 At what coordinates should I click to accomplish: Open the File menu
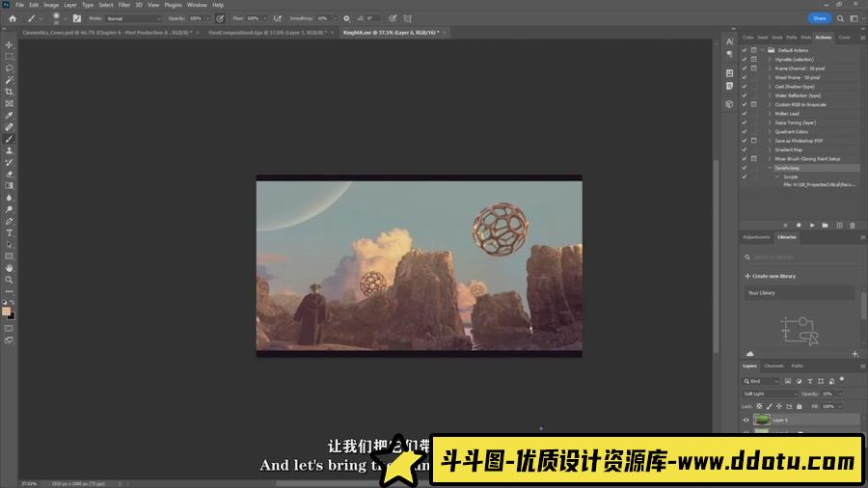pos(19,5)
